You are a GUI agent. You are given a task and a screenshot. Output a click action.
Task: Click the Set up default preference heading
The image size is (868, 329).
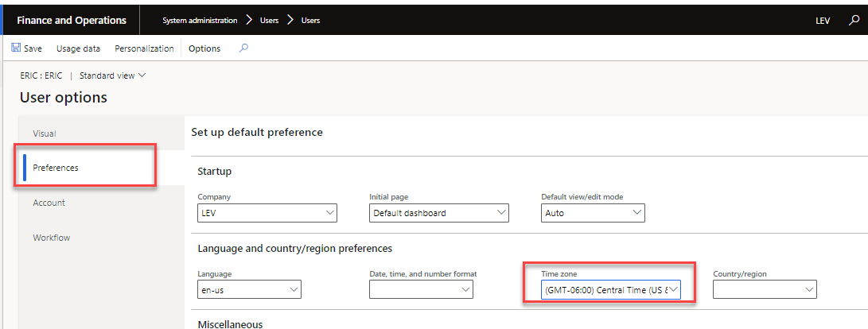(257, 132)
